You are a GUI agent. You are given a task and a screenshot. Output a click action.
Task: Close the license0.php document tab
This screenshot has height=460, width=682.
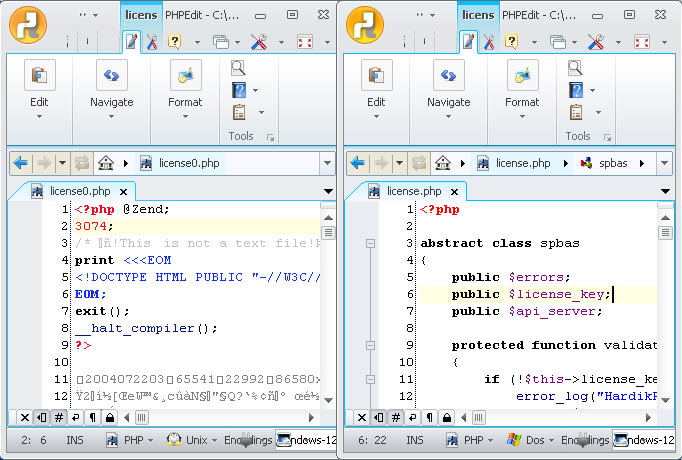click(124, 192)
